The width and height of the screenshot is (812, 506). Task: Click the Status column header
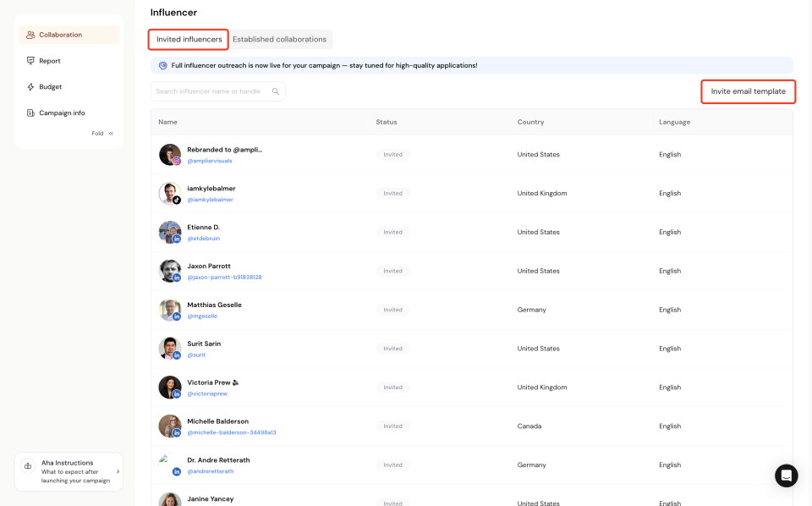tap(387, 122)
